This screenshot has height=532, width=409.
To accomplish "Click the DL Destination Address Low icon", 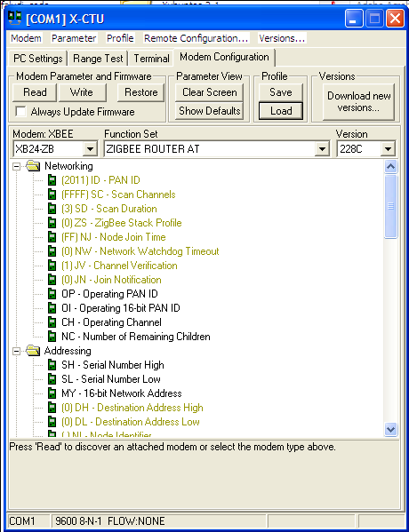I will 52,422.
